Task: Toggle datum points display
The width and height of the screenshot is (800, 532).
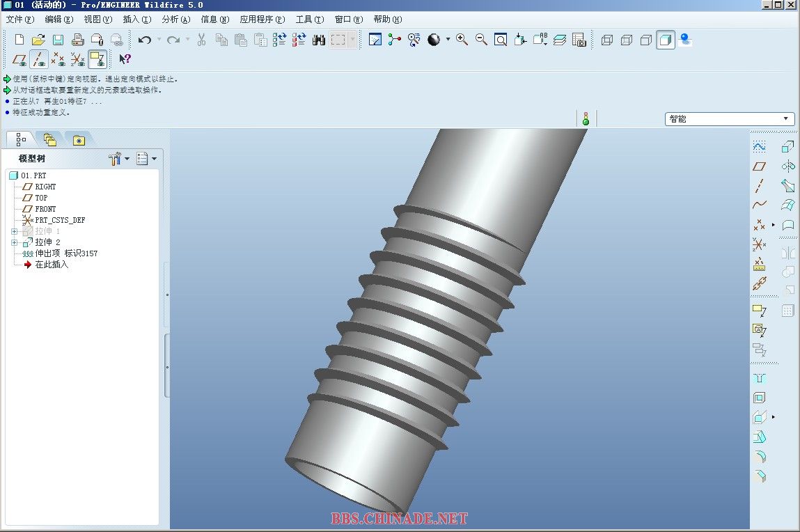Action: coord(58,59)
